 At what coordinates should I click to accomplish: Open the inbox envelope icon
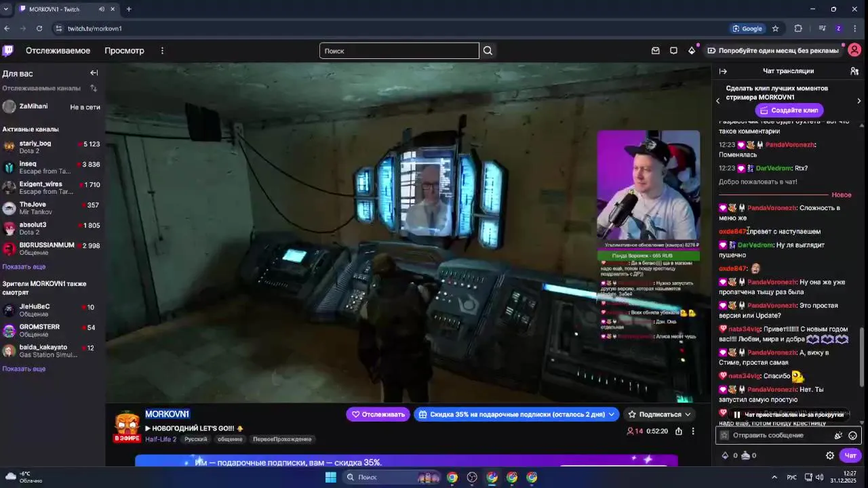pyautogui.click(x=655, y=51)
